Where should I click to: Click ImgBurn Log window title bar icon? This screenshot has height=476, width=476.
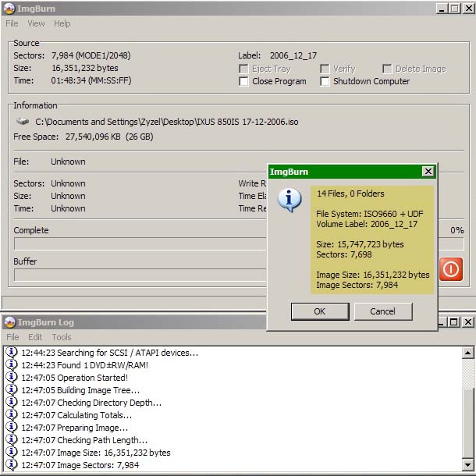(10, 322)
